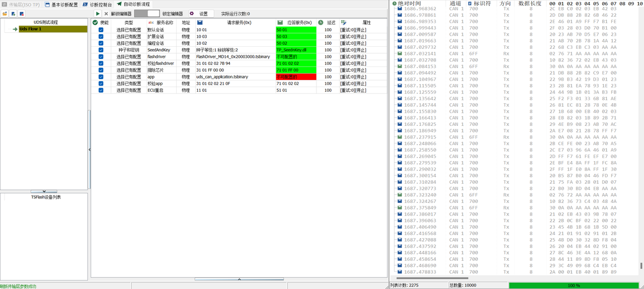Click the blue envelope icon in 请求服务 header
Image resolution: width=644 pixels, height=289 pixels.
(x=200, y=23)
